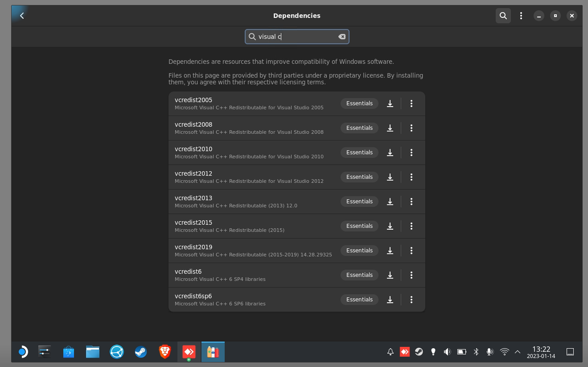The image size is (588, 367).
Task: Show hidden system tray icons arrow
Action: tap(518, 352)
